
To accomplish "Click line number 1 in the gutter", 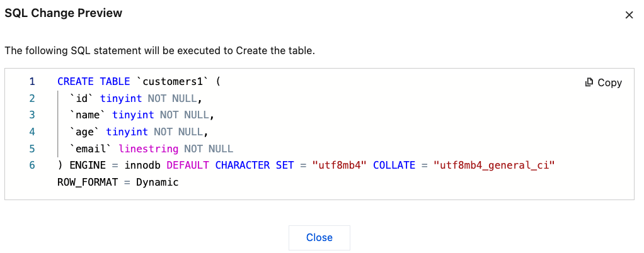I will tap(32, 82).
